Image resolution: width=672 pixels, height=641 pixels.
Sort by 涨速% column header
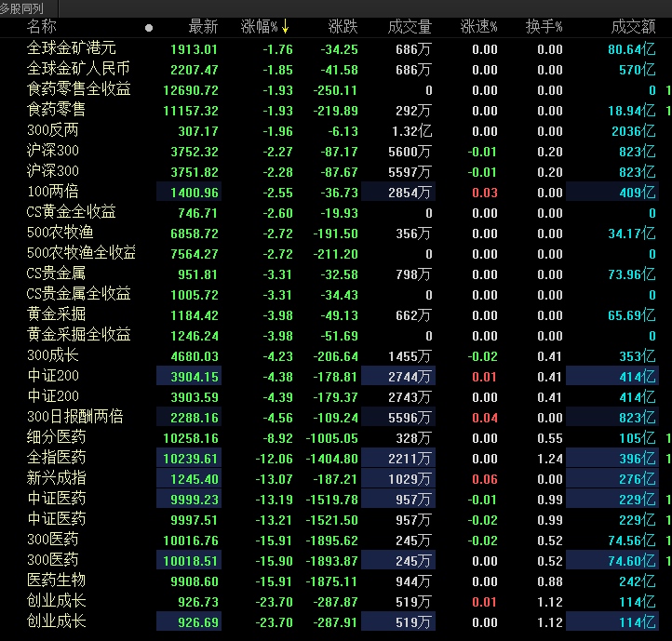pyautogui.click(x=478, y=27)
